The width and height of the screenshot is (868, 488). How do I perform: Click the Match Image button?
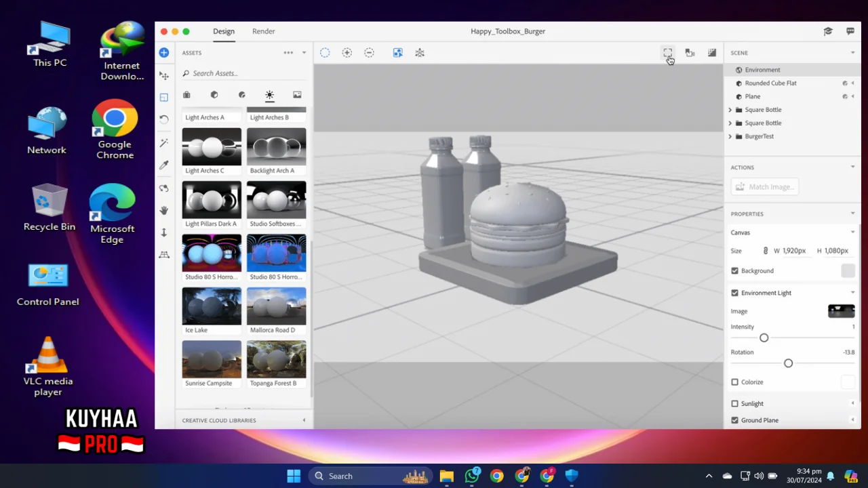[764, 187]
